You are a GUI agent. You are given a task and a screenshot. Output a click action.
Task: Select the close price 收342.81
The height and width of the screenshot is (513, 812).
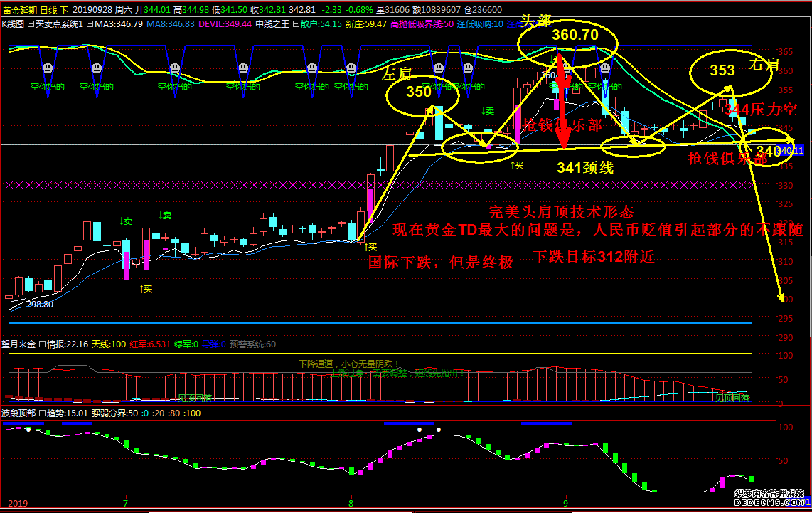point(268,10)
